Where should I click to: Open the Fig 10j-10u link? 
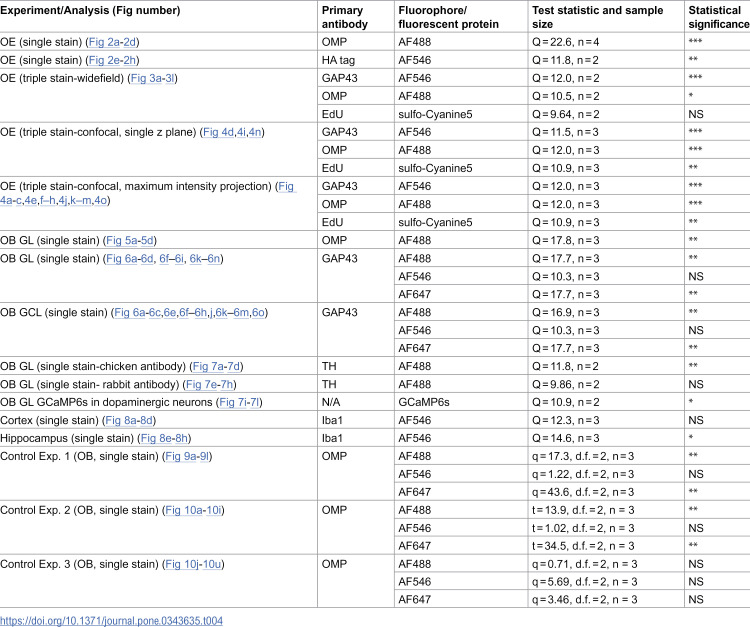point(193,564)
